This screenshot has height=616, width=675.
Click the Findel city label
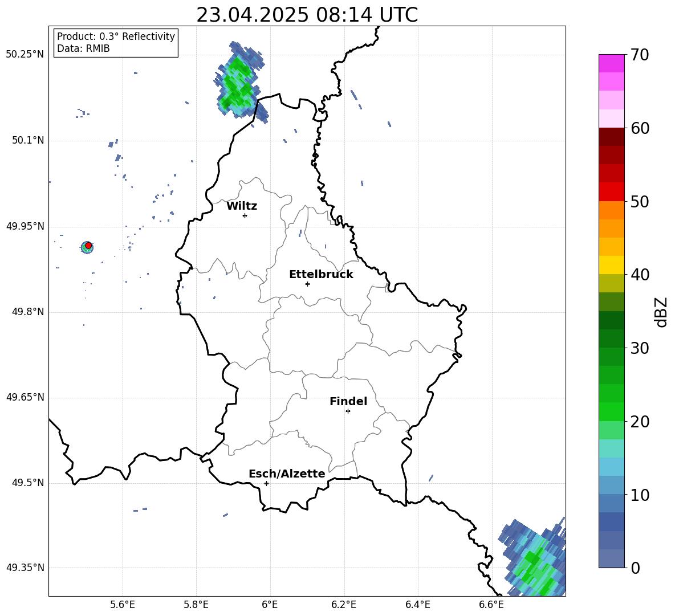348,401
